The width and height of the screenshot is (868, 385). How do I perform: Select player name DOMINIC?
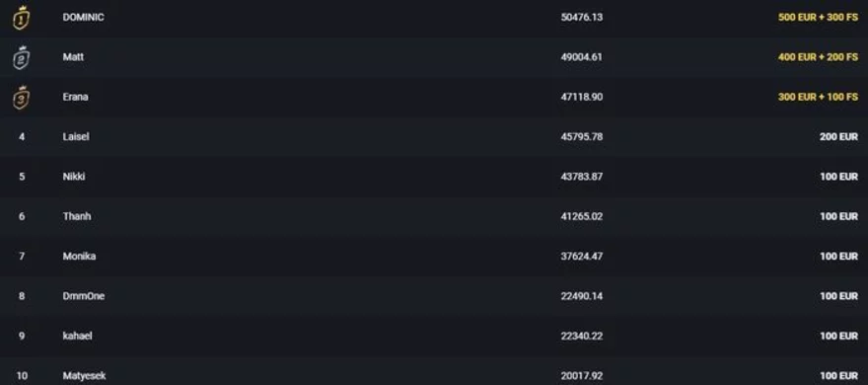83,17
